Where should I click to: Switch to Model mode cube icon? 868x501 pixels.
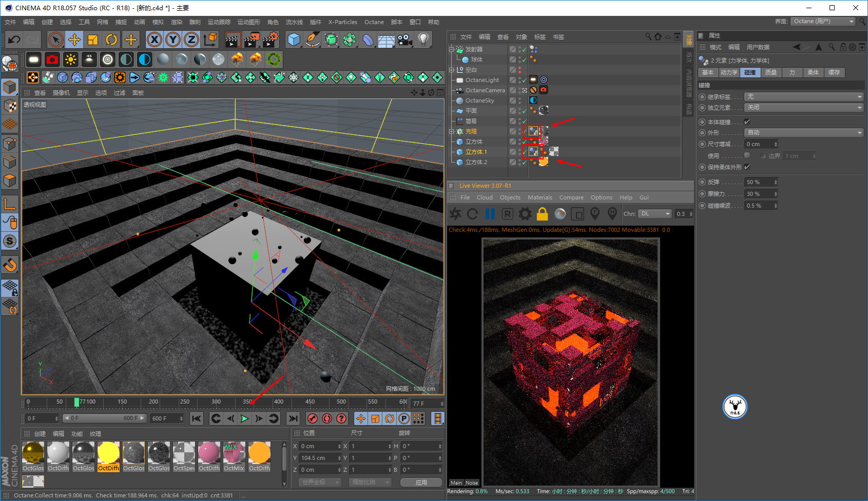[10, 87]
